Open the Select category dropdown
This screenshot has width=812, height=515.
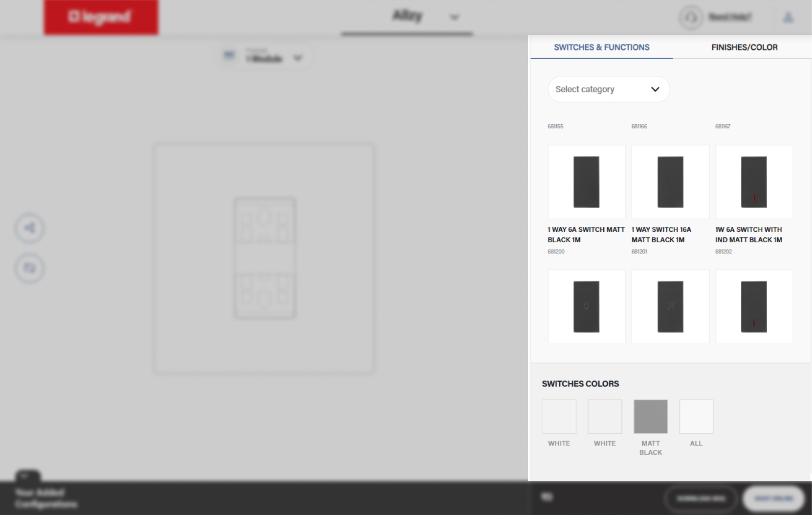pos(608,89)
